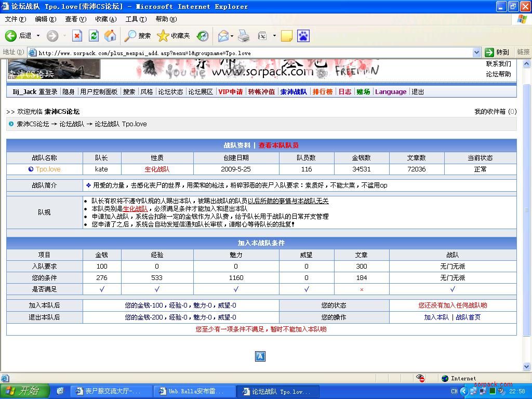Refresh the page with the Refresh icon

[x=94, y=36]
